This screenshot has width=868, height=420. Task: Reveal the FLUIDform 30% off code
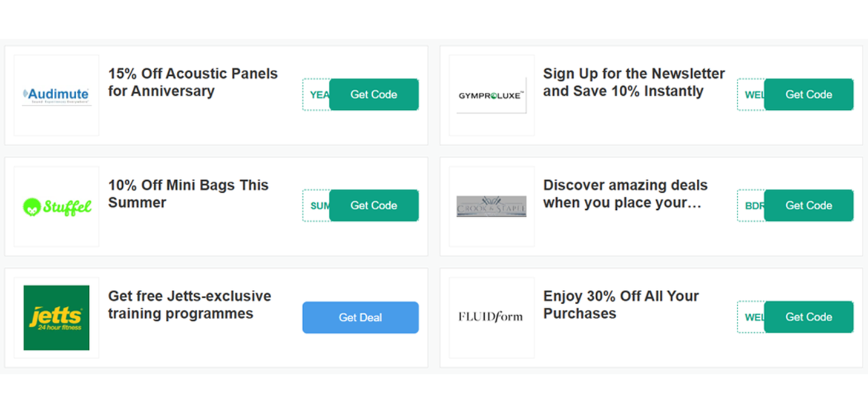click(808, 317)
